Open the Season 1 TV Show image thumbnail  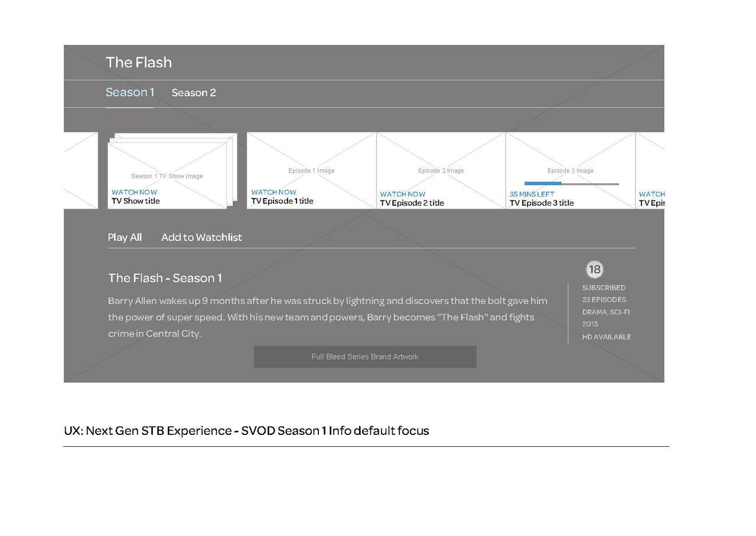point(167,176)
